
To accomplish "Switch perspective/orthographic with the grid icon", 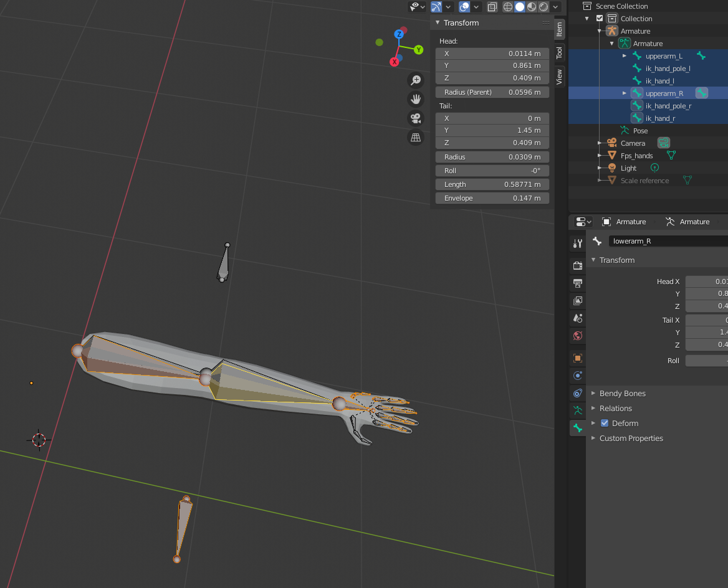I will pyautogui.click(x=416, y=137).
